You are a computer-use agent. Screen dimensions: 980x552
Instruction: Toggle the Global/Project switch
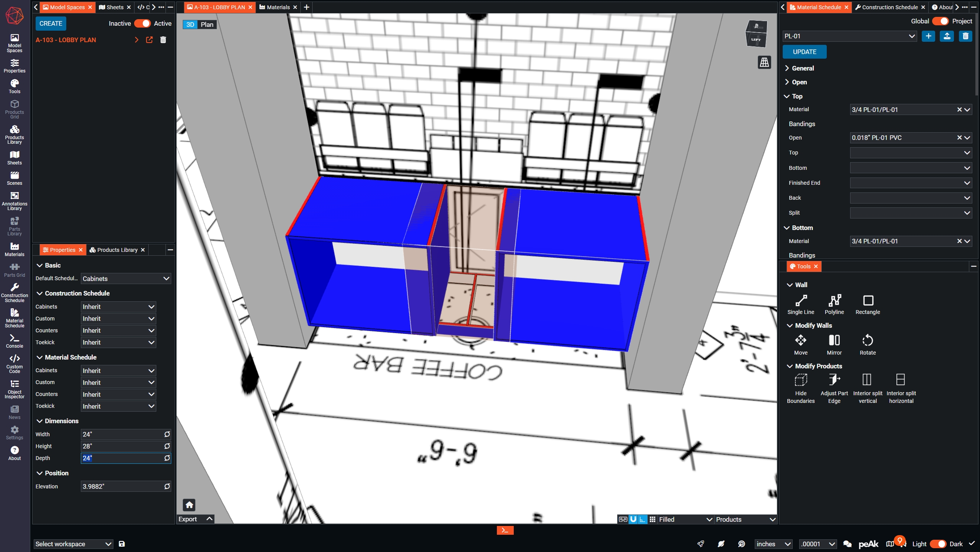click(x=940, y=21)
